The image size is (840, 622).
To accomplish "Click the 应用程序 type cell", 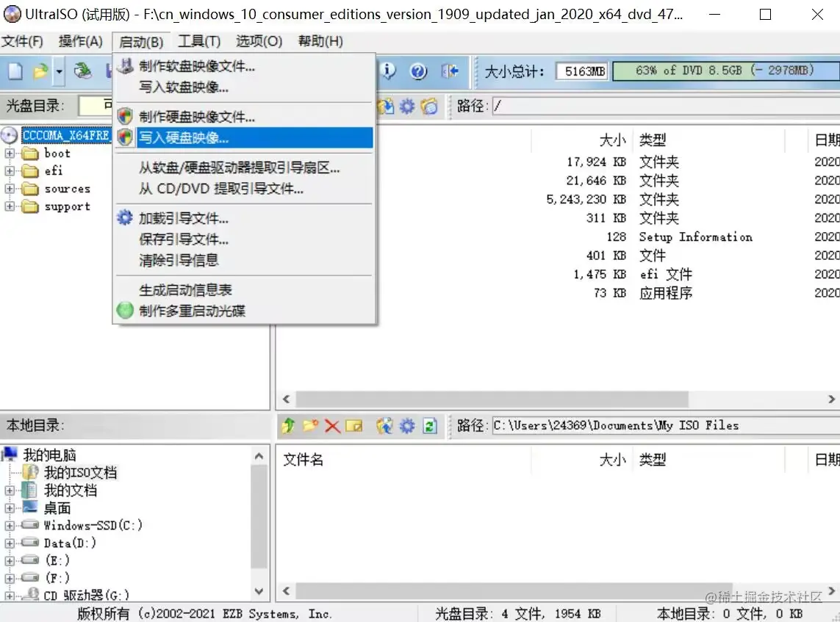I will [665, 293].
